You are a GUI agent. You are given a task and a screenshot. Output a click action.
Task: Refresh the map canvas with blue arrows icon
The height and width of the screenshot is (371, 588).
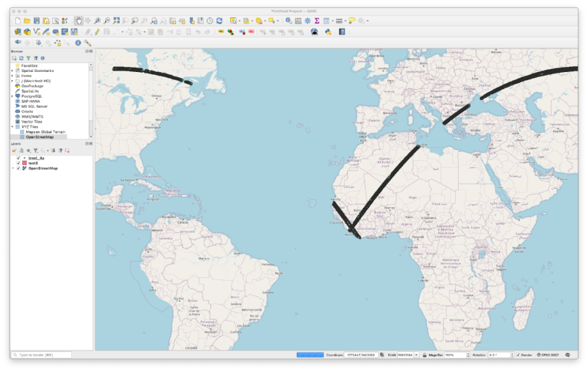[219, 21]
